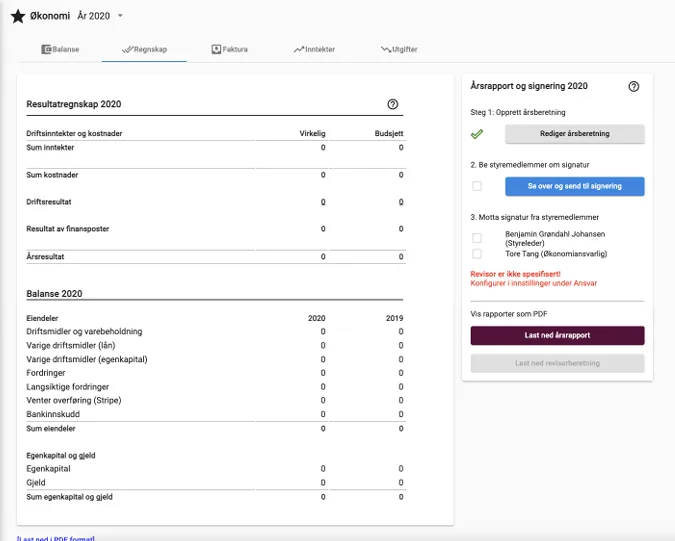
Task: Click the Balanse 2020 heading
Action: tap(54, 294)
